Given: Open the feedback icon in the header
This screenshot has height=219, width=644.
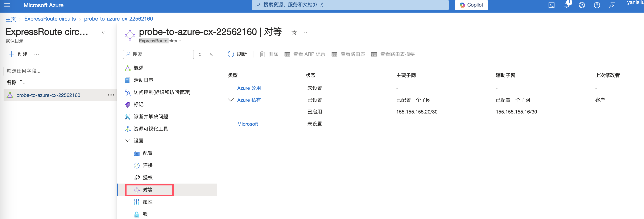Looking at the screenshot, I should point(612,5).
